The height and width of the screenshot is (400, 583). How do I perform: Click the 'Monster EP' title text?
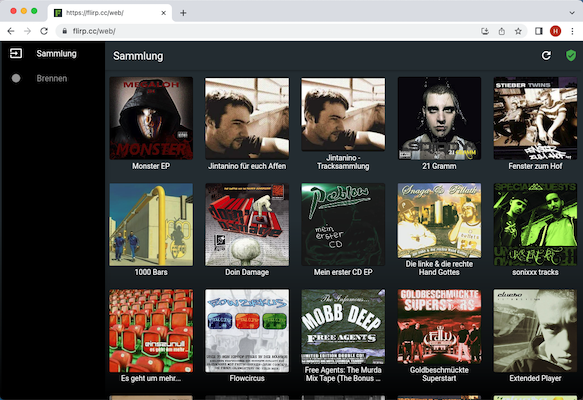click(x=151, y=166)
